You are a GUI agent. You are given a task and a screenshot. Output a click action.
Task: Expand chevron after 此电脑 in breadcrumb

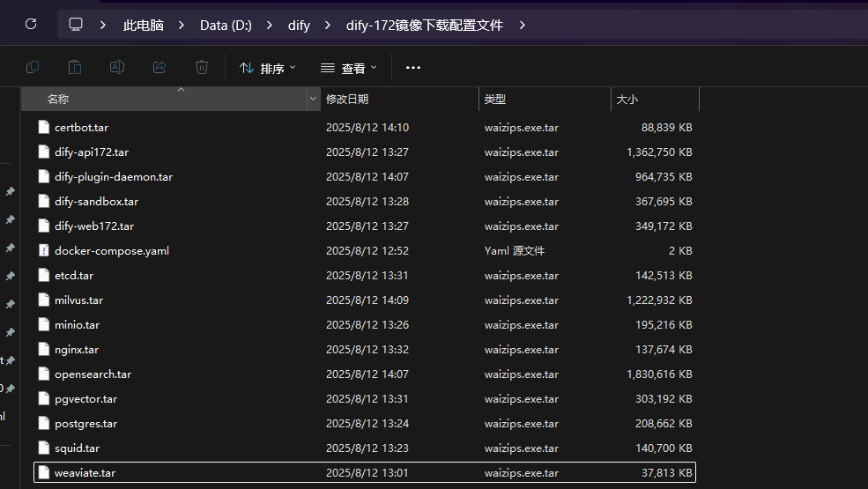click(x=181, y=25)
